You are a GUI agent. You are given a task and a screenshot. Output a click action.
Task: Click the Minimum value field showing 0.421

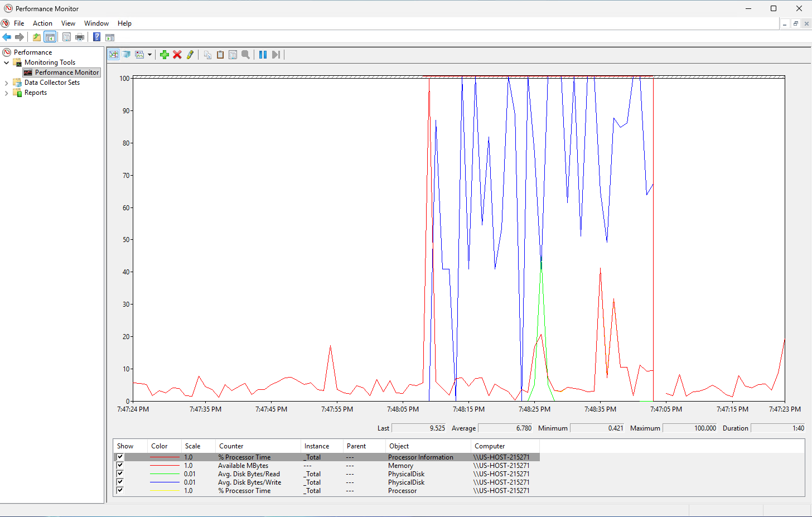[597, 428]
